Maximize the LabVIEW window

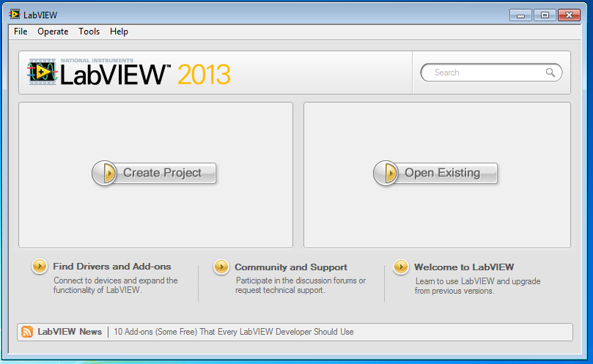coord(545,15)
